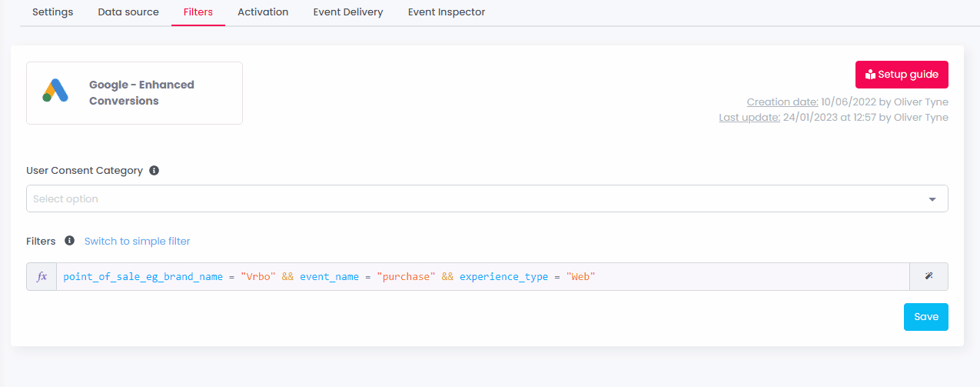Click the fx formula icon
This screenshot has width=980, height=387.
[x=42, y=276]
